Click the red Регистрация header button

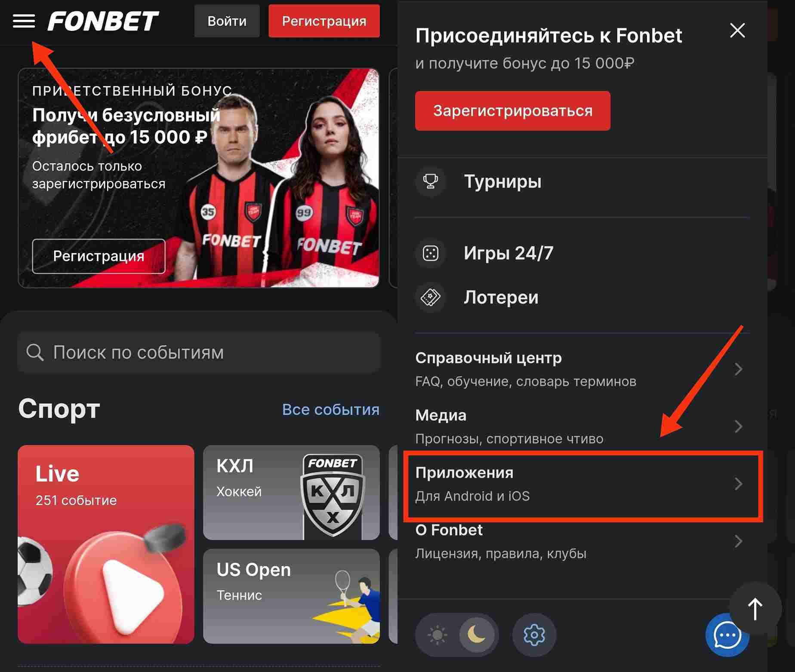click(324, 21)
